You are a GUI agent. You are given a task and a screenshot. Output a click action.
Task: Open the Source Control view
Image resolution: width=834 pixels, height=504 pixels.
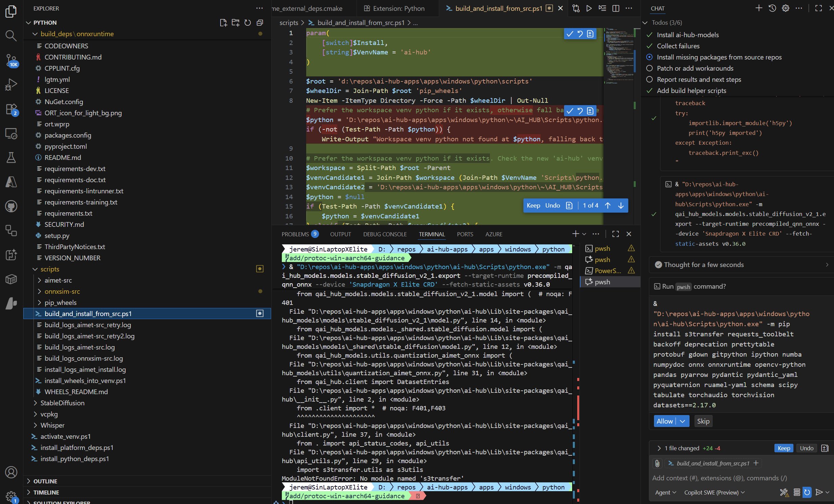click(11, 60)
